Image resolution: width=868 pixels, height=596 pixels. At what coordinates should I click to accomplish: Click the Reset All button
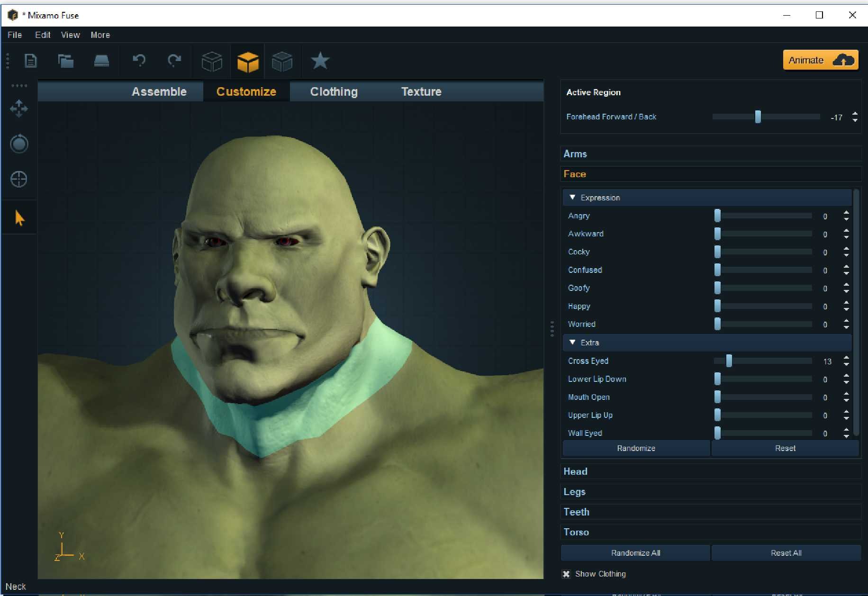[786, 553]
